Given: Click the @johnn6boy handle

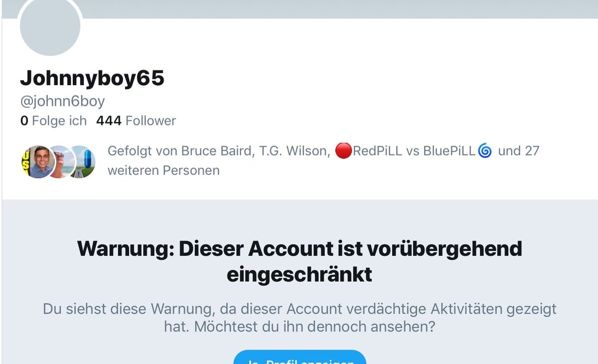Looking at the screenshot, I should point(62,102).
